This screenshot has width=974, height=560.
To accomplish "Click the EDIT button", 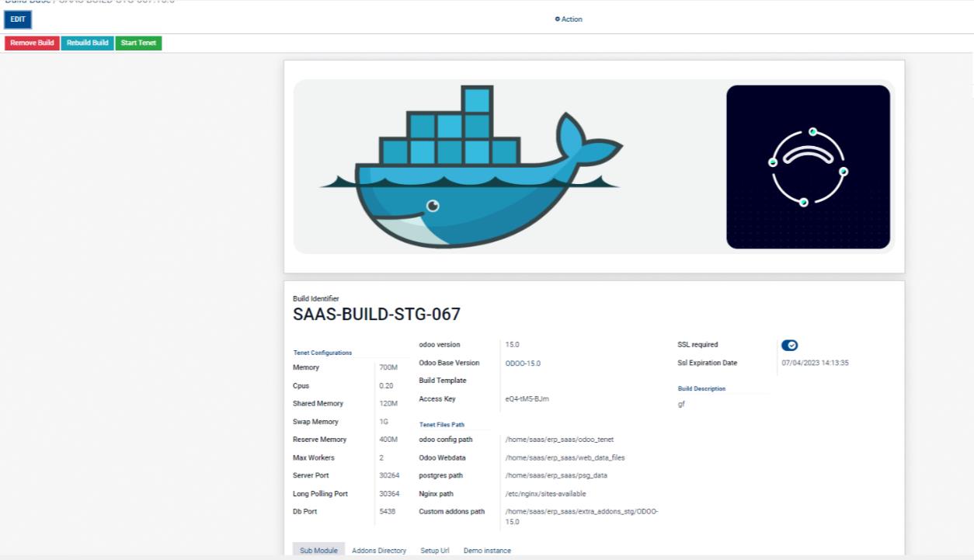I will tap(18, 19).
